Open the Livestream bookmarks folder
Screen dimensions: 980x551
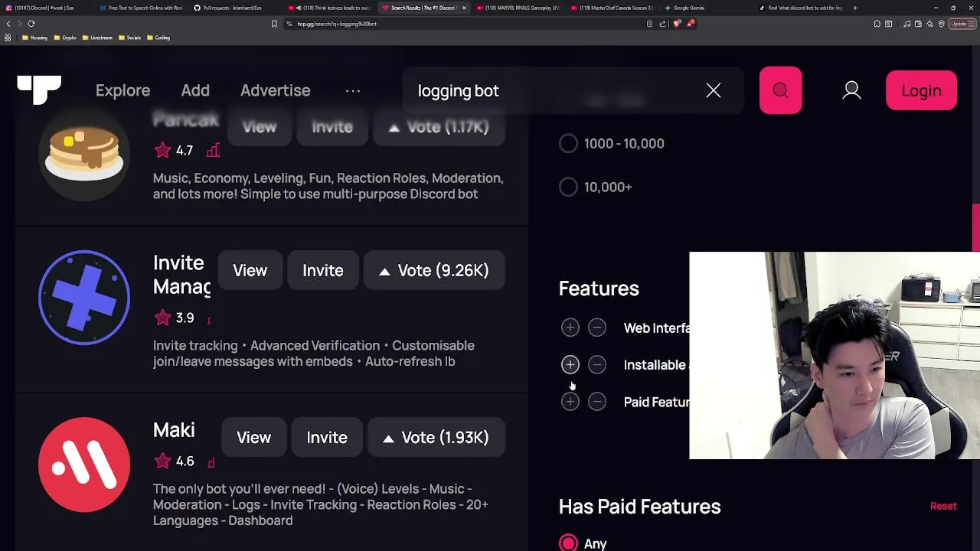pos(96,37)
